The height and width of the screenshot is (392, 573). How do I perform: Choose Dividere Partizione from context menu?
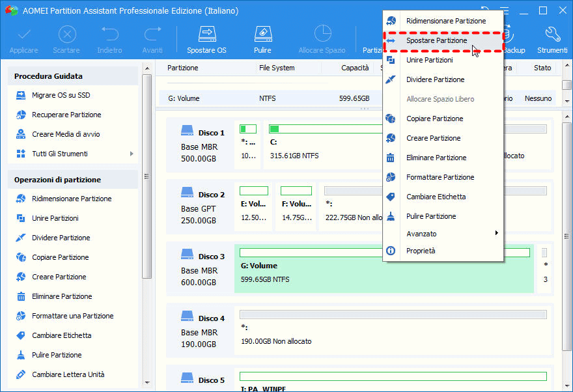(x=443, y=79)
